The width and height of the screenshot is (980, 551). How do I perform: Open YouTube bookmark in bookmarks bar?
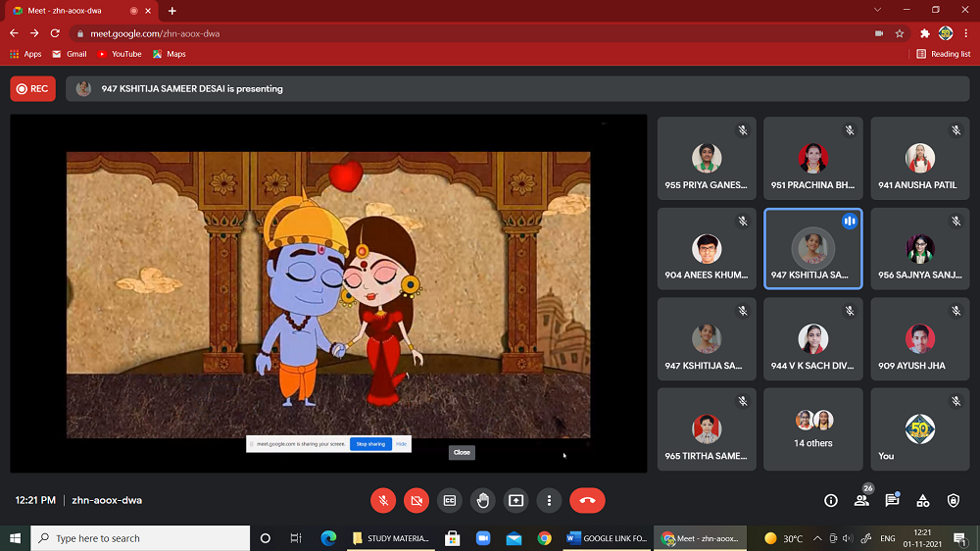click(120, 54)
